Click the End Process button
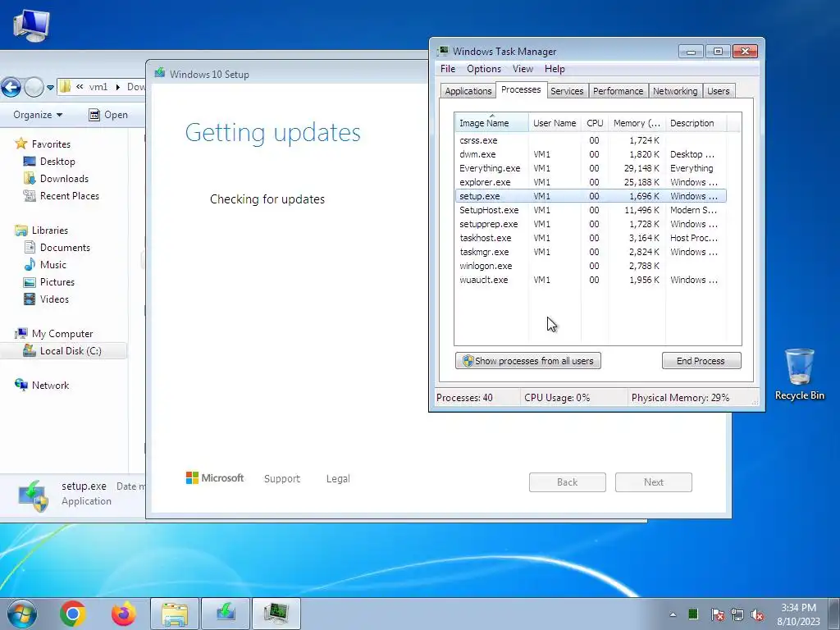The image size is (840, 630). pyautogui.click(x=701, y=361)
